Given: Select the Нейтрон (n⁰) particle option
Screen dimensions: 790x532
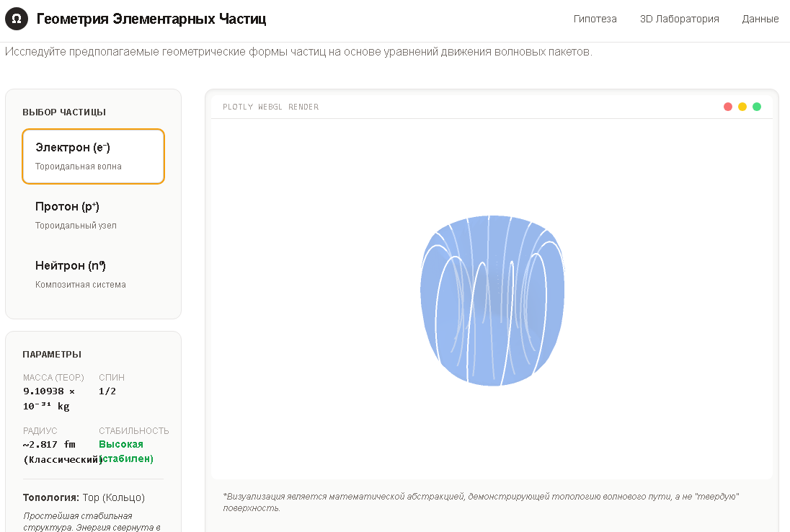Looking at the screenshot, I should [x=93, y=274].
